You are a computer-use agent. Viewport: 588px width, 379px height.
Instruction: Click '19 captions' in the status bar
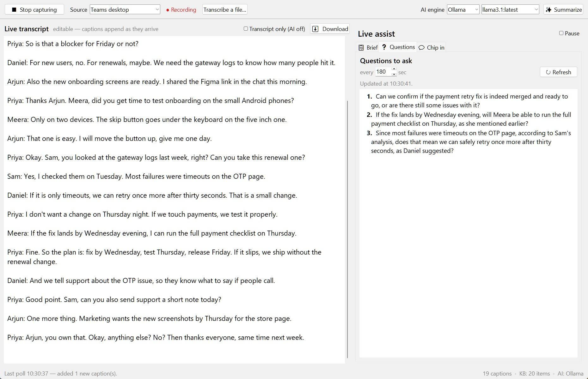497,373
